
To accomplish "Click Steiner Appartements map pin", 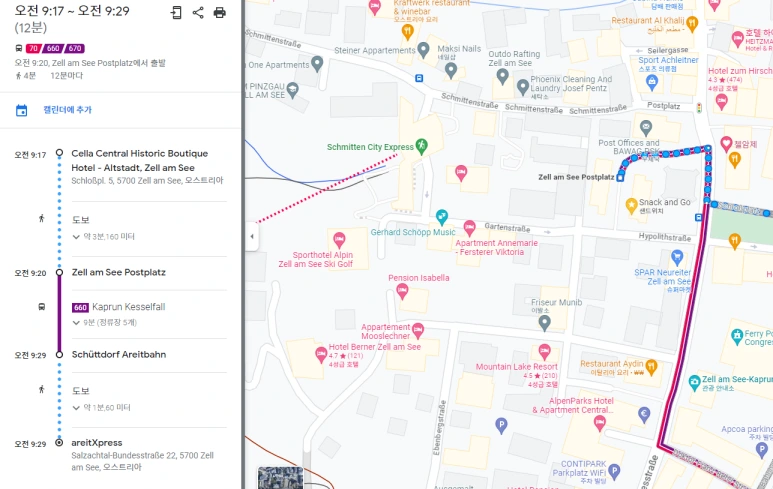I will 423,49.
